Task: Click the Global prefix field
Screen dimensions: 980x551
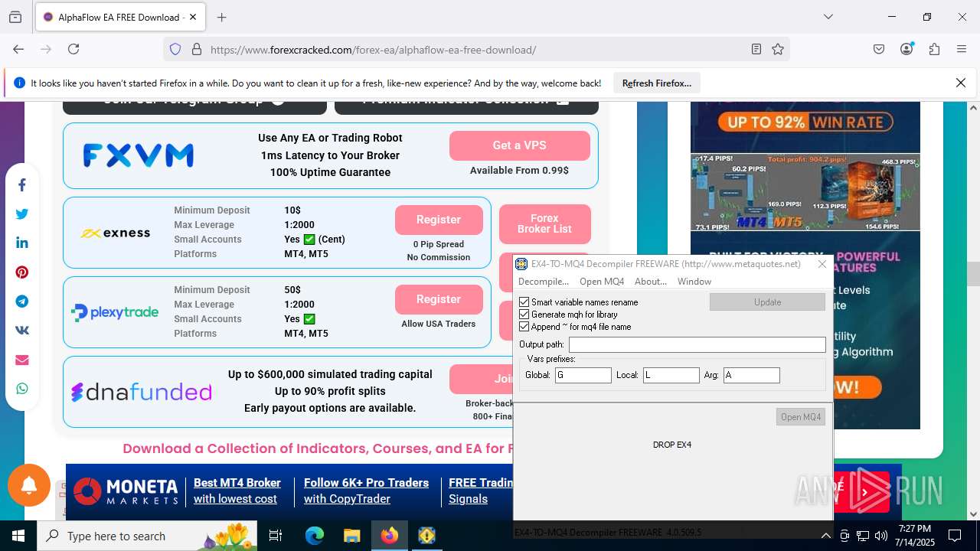Action: pos(583,375)
